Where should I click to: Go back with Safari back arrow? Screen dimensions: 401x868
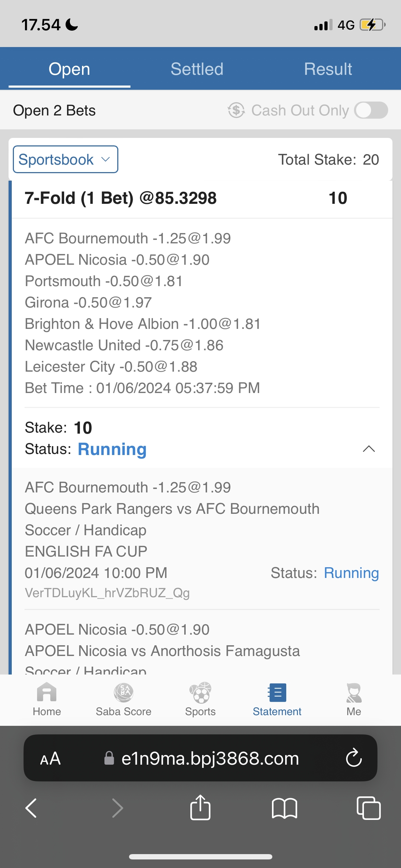click(31, 808)
